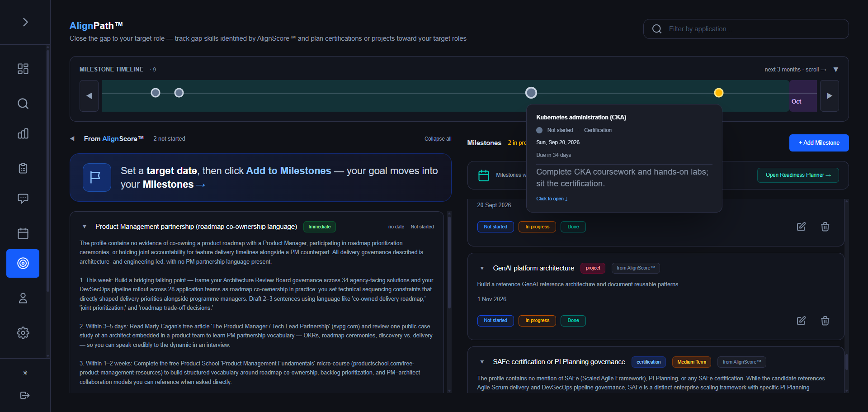868x412 pixels.
Task: Click 'next 3 months · scroll' label
Action: pos(795,70)
